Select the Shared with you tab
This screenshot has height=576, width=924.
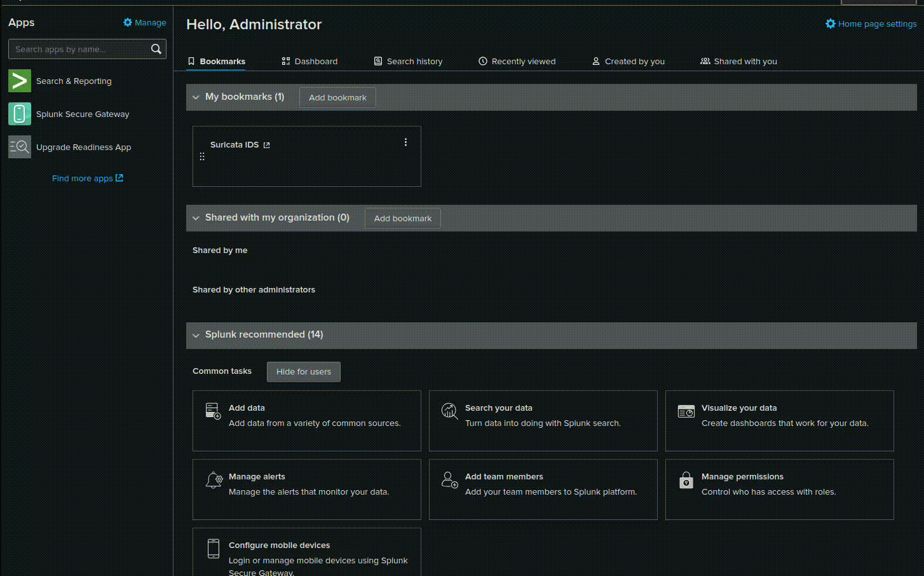tap(738, 61)
